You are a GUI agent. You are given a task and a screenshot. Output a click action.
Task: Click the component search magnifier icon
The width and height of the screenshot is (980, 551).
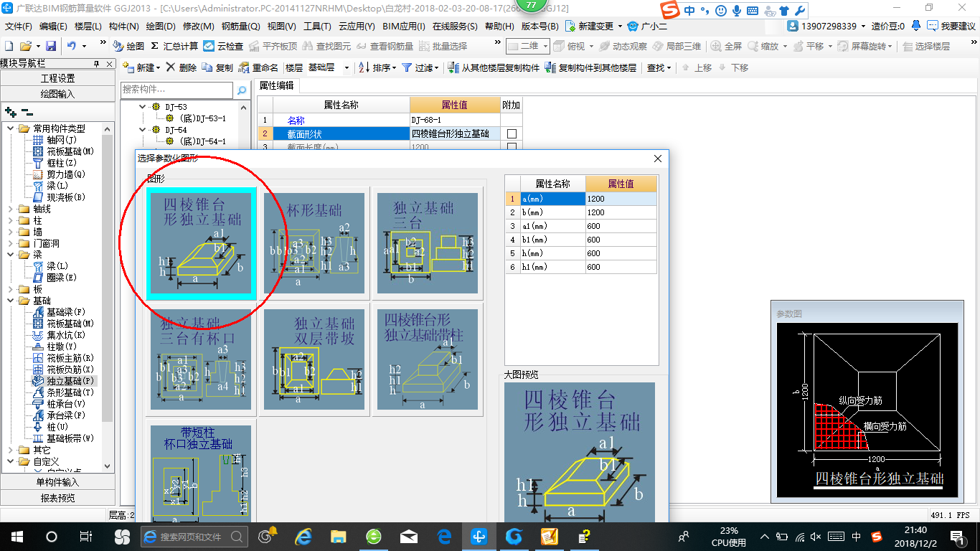tap(242, 90)
